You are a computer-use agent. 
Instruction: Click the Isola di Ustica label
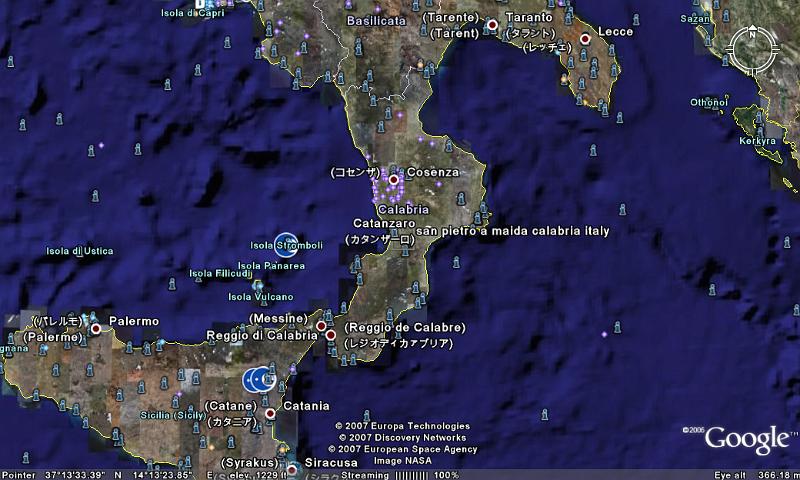[x=80, y=251]
